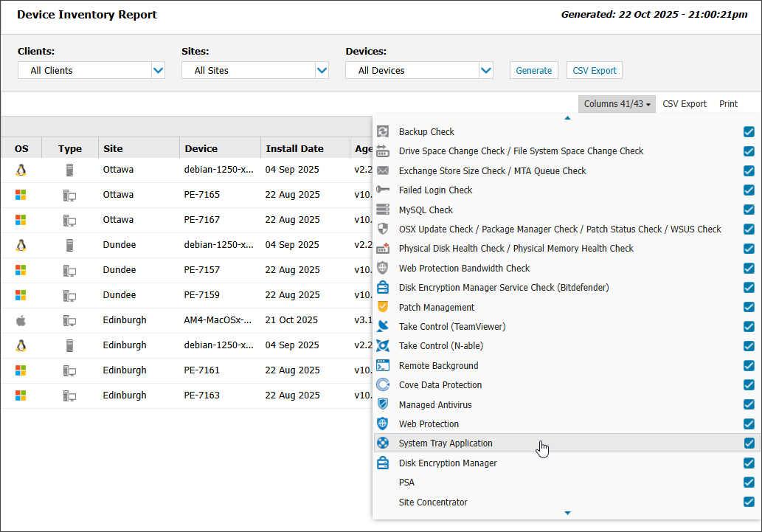Click the Take Control (TeamViewer) icon
762x532 pixels.
(383, 327)
